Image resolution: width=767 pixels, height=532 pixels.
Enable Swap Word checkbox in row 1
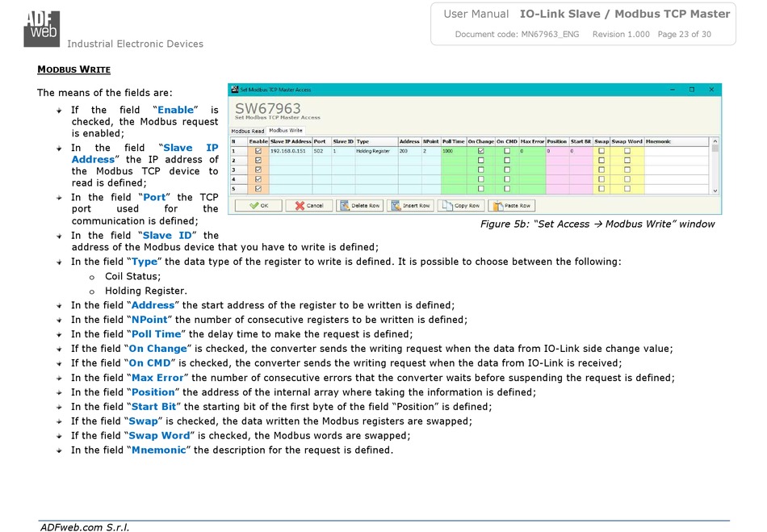point(627,151)
